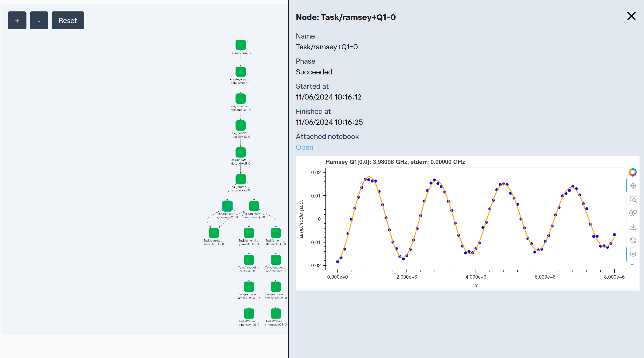Image resolution: width=644 pixels, height=358 pixels.
Task: Click the last blue data point near 8.000e-6
Action: (x=614, y=234)
